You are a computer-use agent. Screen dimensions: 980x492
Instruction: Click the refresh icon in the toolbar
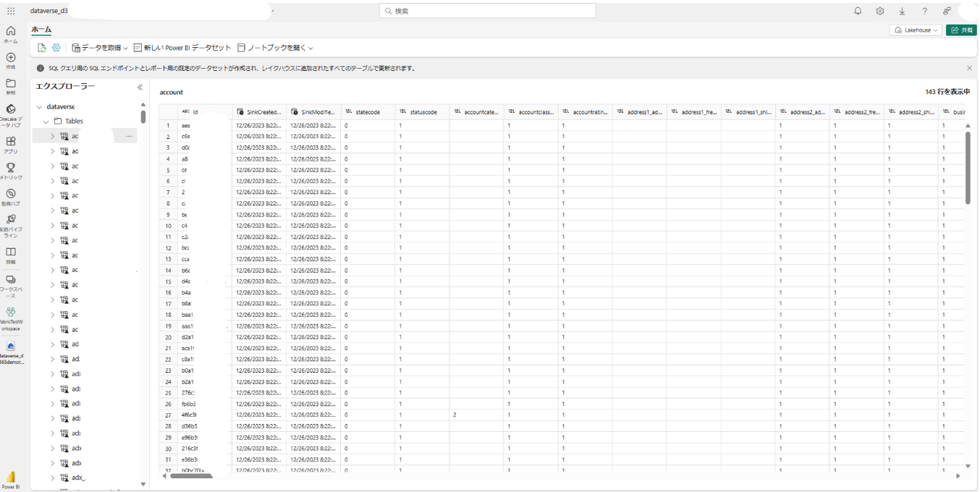42,48
